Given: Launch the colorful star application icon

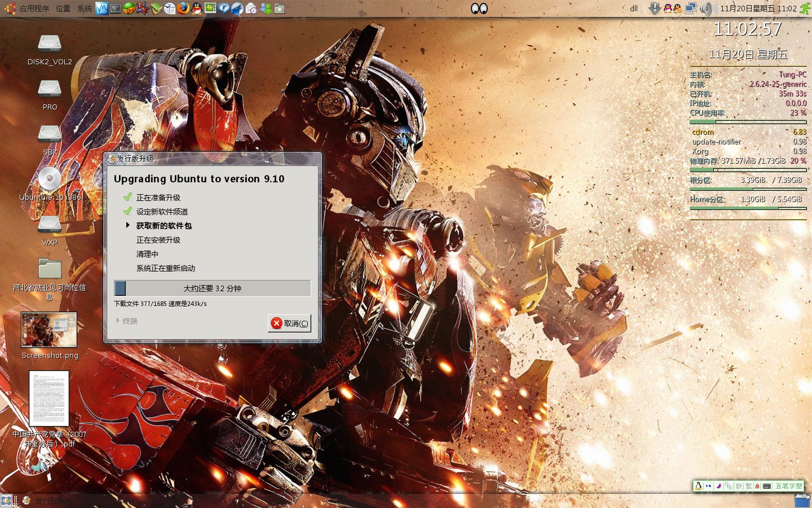Looking at the screenshot, I should tap(143, 8).
